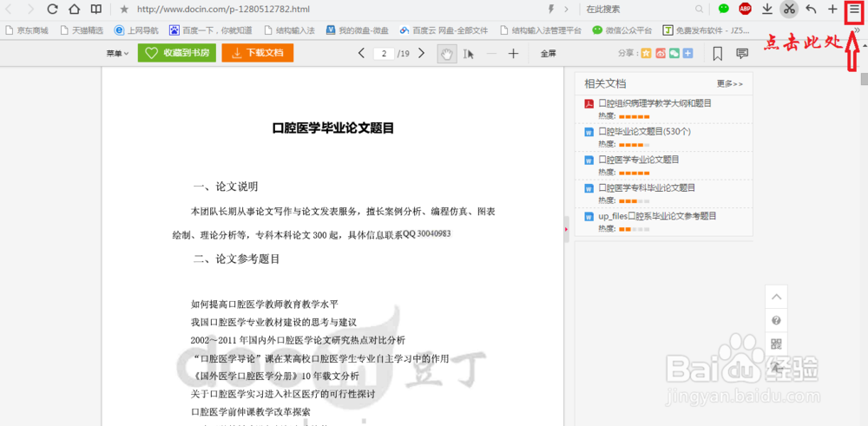Click the undo closed tab arrow
Image resolution: width=868 pixels, height=426 pixels.
(x=811, y=9)
